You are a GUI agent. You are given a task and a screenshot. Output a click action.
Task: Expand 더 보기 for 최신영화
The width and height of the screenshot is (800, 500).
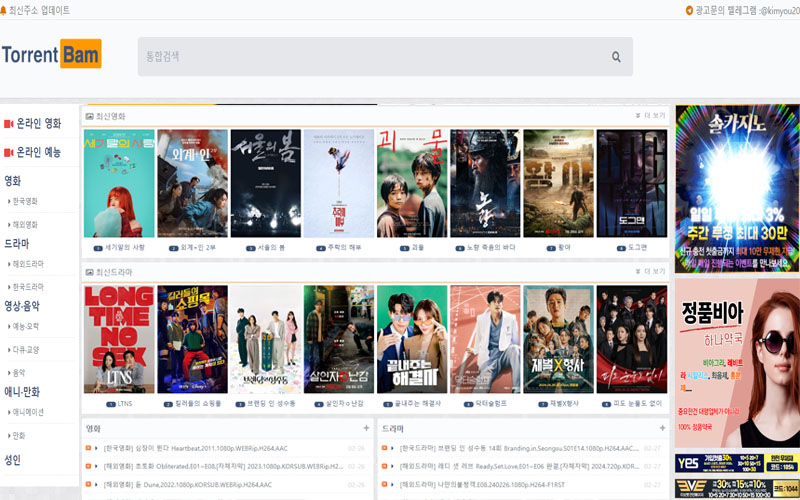pyautogui.click(x=650, y=116)
